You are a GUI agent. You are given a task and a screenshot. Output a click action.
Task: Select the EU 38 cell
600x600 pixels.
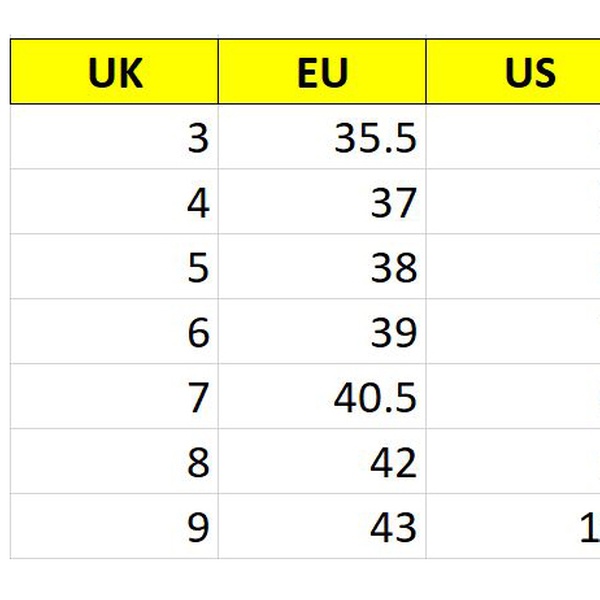point(322,267)
